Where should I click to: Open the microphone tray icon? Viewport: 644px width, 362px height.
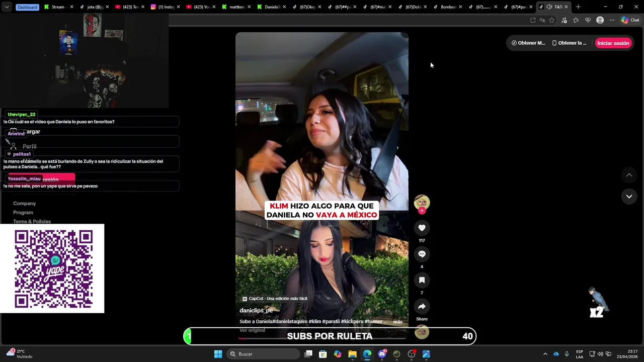[x=567, y=354]
